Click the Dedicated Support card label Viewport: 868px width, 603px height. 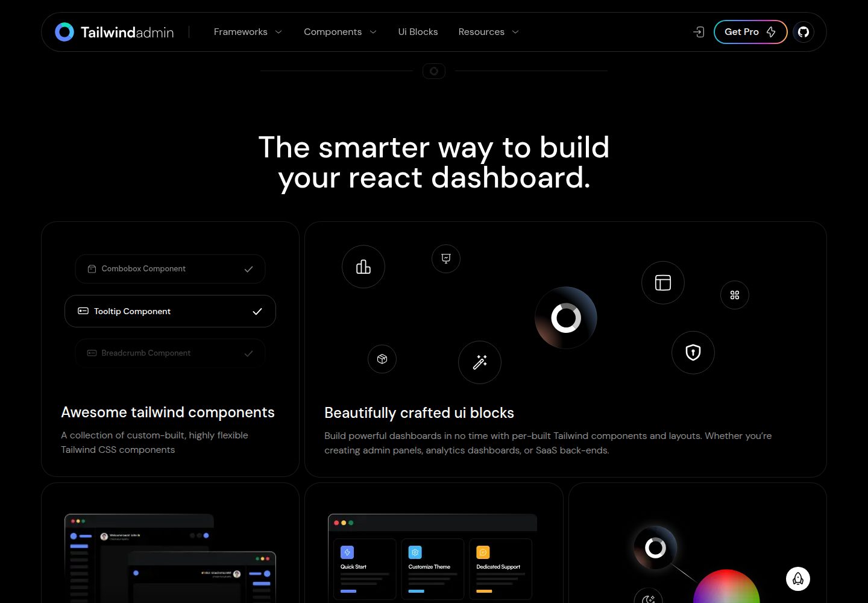pyautogui.click(x=498, y=567)
